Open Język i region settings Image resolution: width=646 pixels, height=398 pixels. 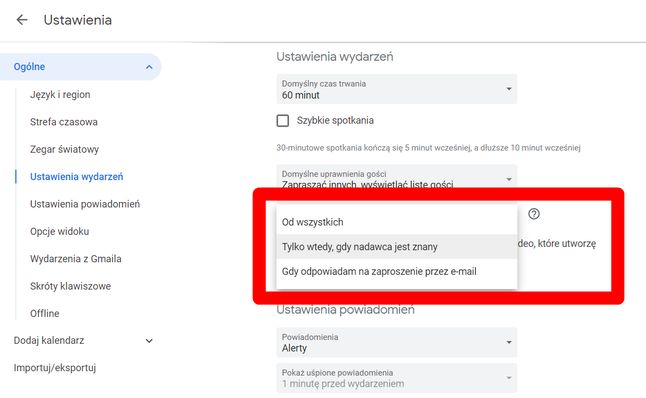60,94
